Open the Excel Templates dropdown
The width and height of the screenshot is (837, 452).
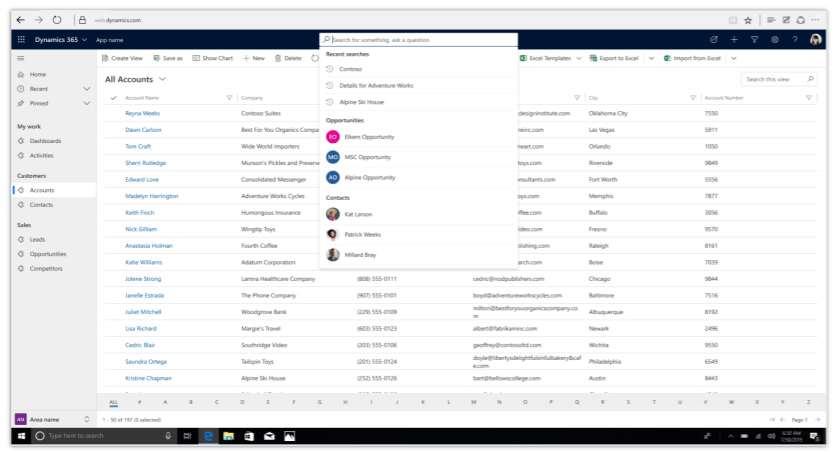click(579, 58)
